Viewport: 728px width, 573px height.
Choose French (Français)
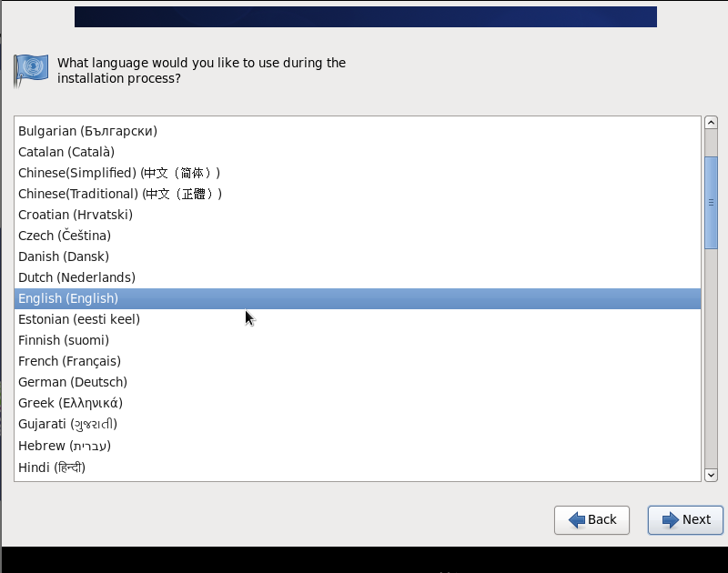(x=358, y=361)
